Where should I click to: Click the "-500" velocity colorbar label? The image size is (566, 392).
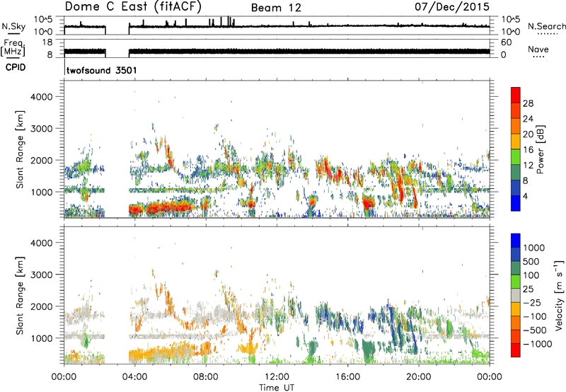(535, 330)
